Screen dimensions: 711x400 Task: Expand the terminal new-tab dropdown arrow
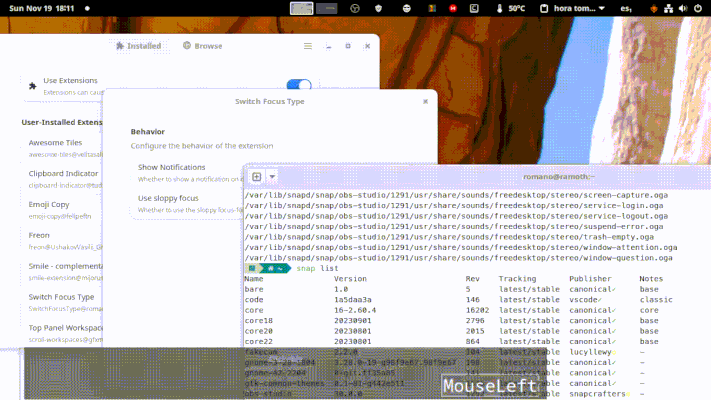point(272,176)
